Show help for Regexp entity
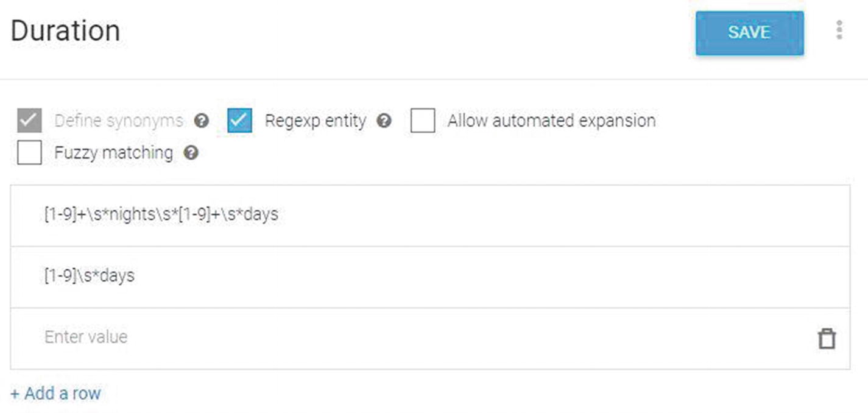This screenshot has width=868, height=413. tap(384, 121)
